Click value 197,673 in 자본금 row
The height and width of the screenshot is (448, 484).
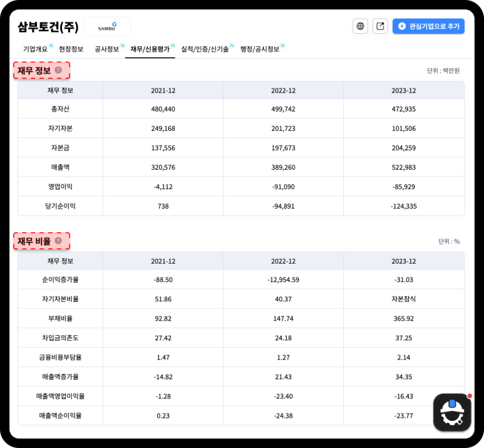point(284,148)
